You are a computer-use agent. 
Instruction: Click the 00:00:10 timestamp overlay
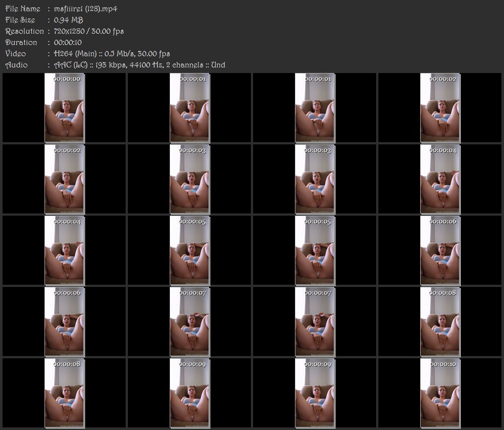pos(443,364)
